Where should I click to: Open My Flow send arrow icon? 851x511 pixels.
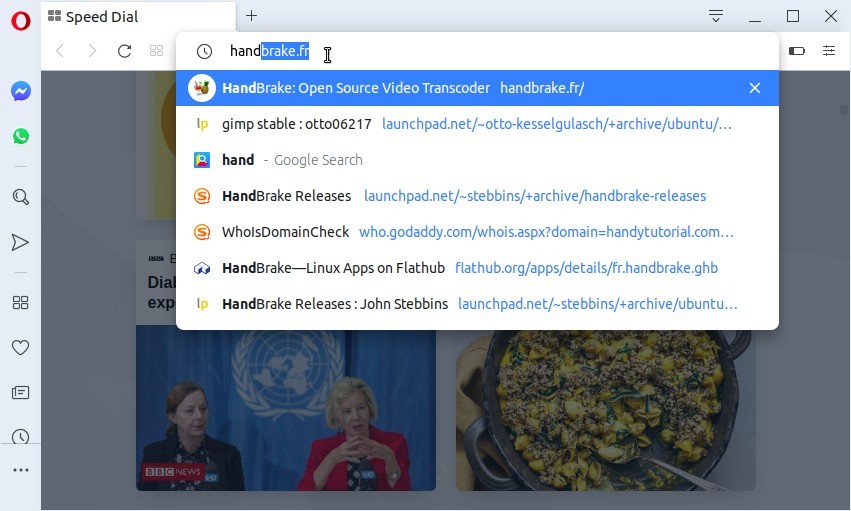[20, 242]
